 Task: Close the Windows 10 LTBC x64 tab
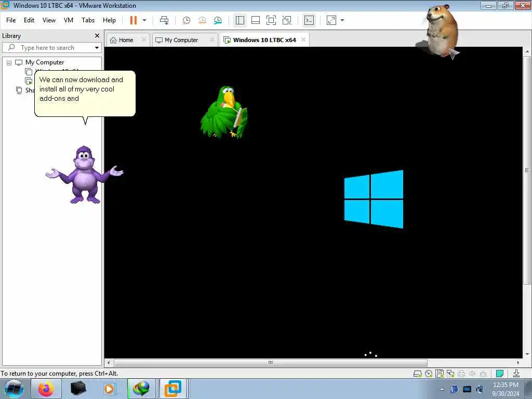coord(303,39)
